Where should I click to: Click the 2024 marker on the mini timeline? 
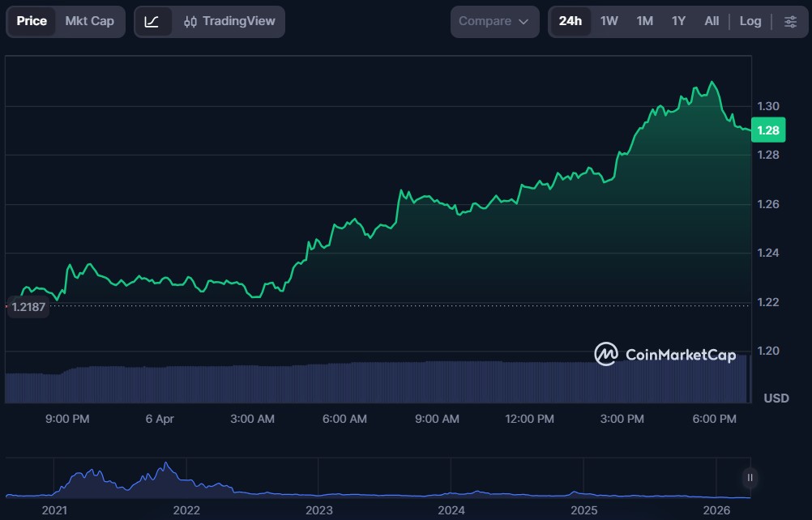coord(451,510)
